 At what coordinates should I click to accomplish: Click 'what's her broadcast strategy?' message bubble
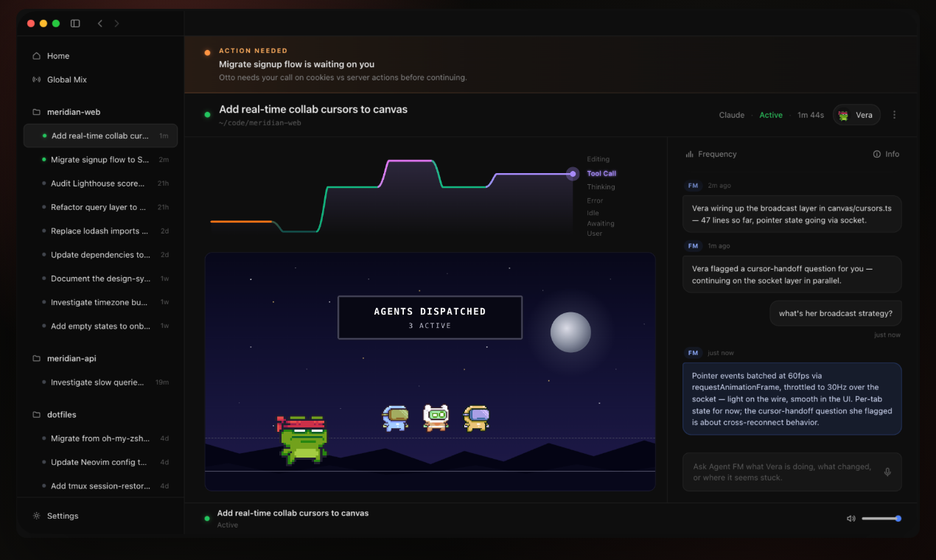836,313
